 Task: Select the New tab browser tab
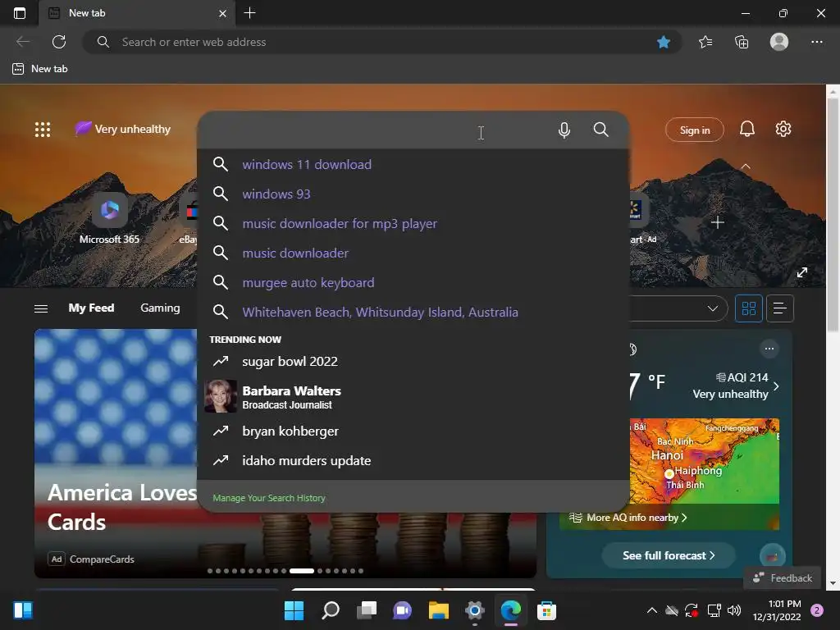[x=137, y=13]
